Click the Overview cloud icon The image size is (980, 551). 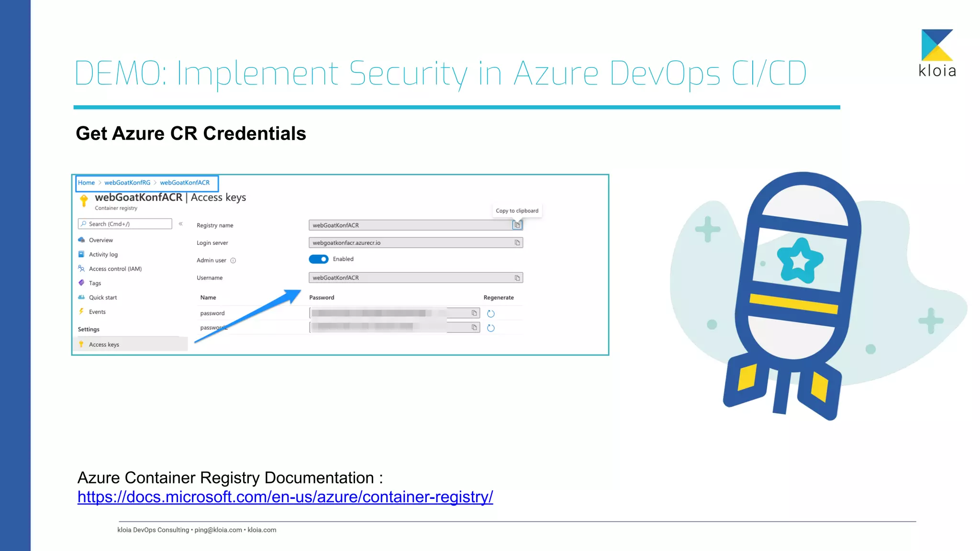tap(81, 240)
